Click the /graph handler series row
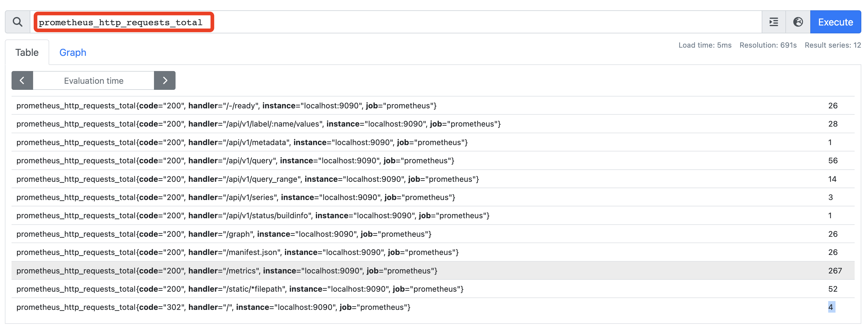868x329 pixels. coord(433,234)
